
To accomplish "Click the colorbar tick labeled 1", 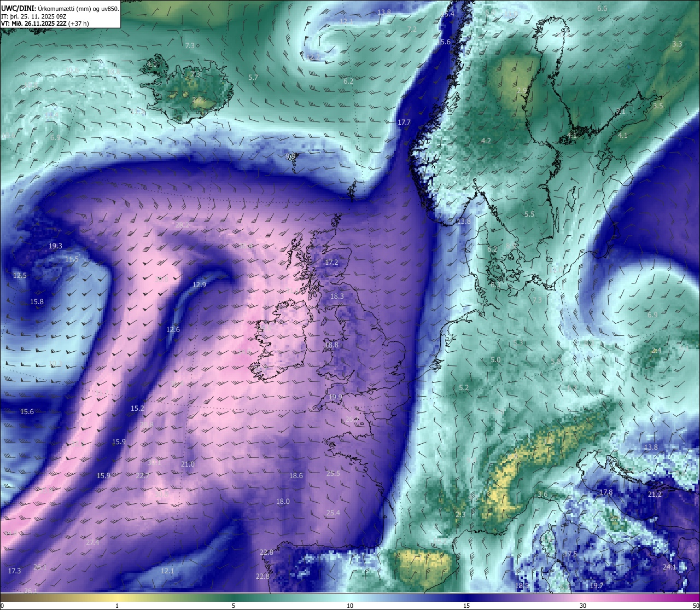I will pyautogui.click(x=117, y=606).
